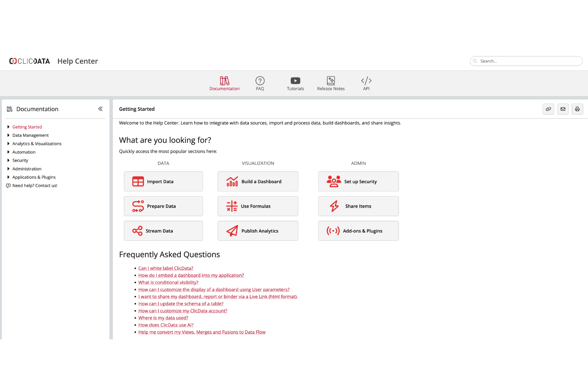Screen dimensions: 588x392
Task: Open the Build a Dashboard button
Action: pyautogui.click(x=258, y=182)
